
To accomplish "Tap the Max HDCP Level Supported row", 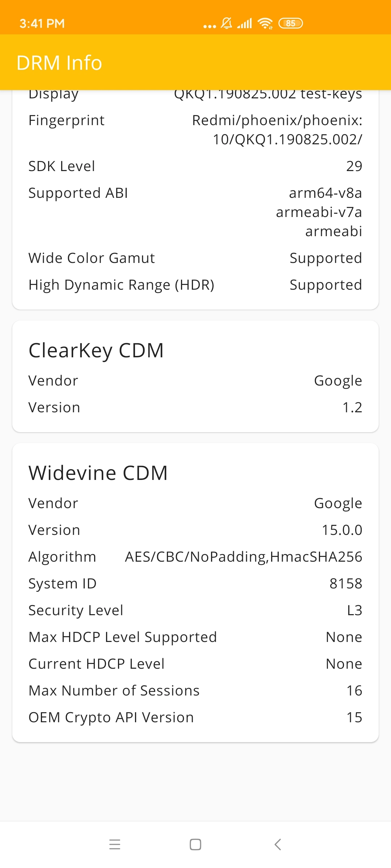I will pos(195,637).
